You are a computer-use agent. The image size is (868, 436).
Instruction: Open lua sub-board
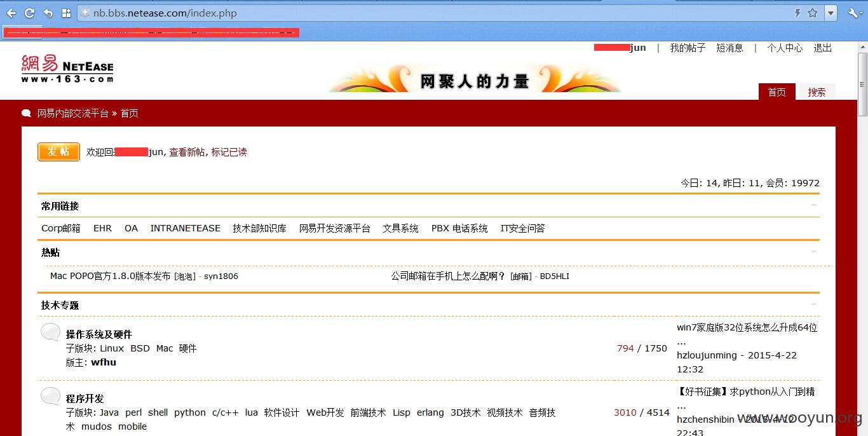click(252, 412)
